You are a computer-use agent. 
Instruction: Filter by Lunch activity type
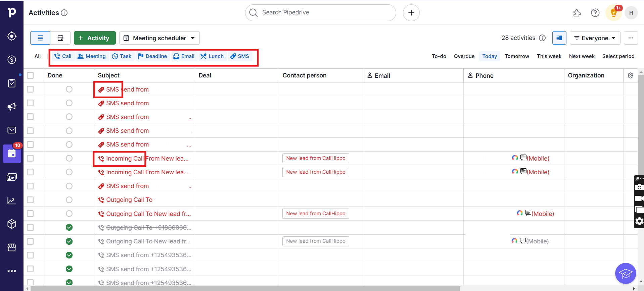click(212, 56)
